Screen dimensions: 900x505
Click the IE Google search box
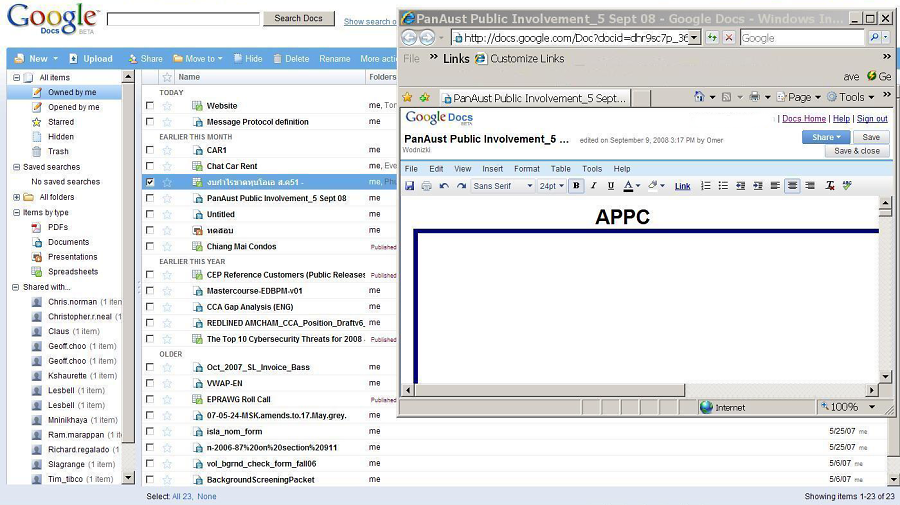802,38
